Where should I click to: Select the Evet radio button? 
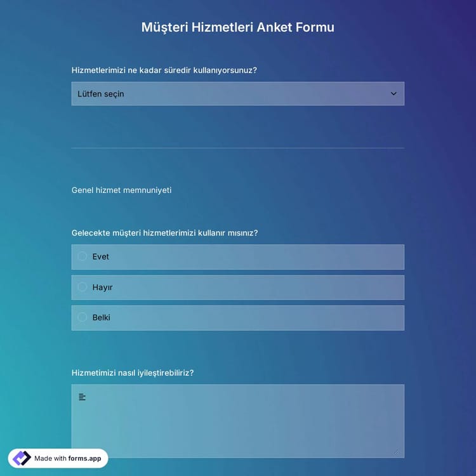point(83,256)
